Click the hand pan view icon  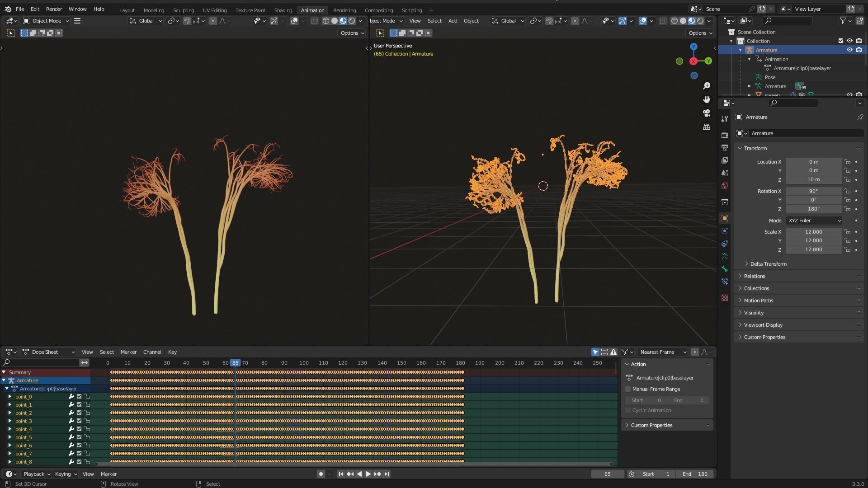point(707,99)
